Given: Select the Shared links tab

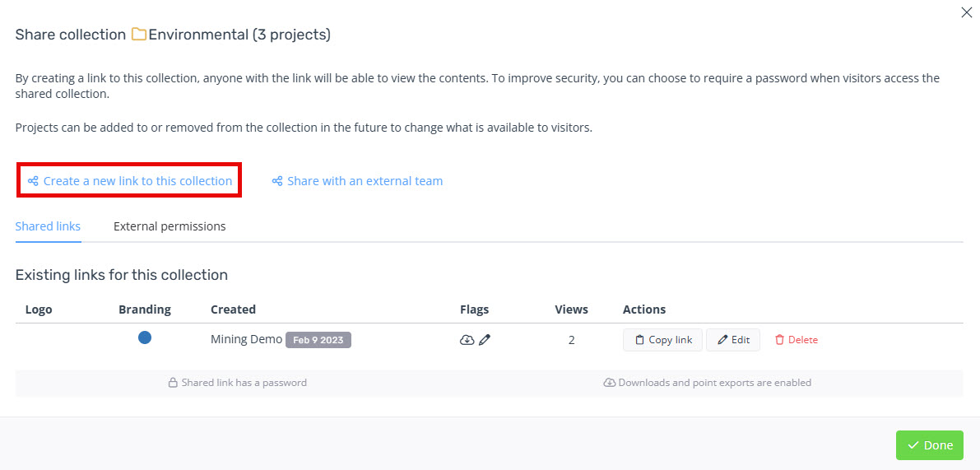Looking at the screenshot, I should (x=48, y=226).
